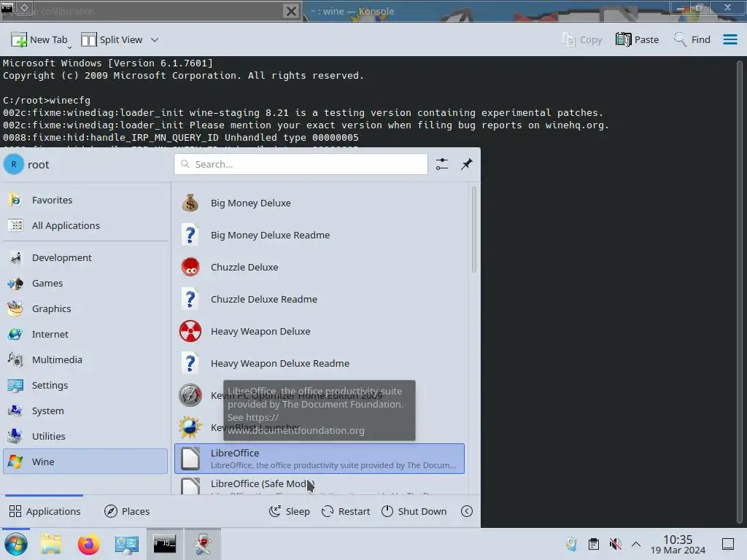Select the Favorites category
Viewport: 747px width, 560px height.
(x=85, y=200)
